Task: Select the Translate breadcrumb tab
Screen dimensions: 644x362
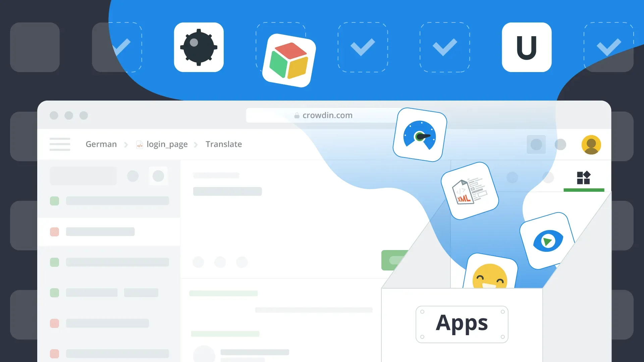Action: click(224, 144)
